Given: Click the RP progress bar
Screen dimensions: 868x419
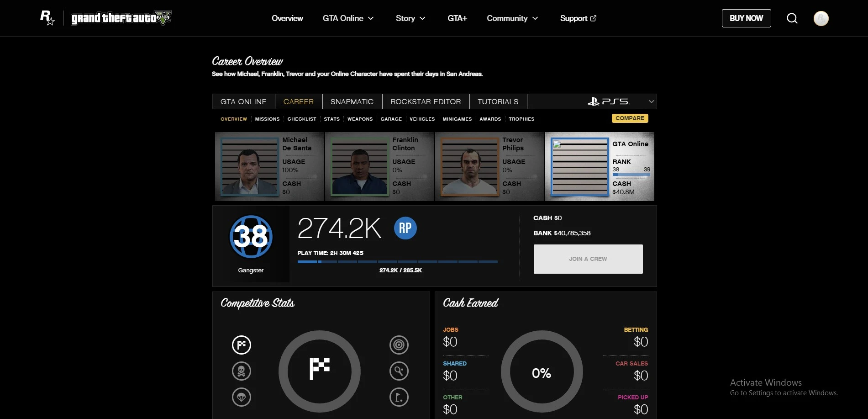Looking at the screenshot, I should tap(397, 262).
